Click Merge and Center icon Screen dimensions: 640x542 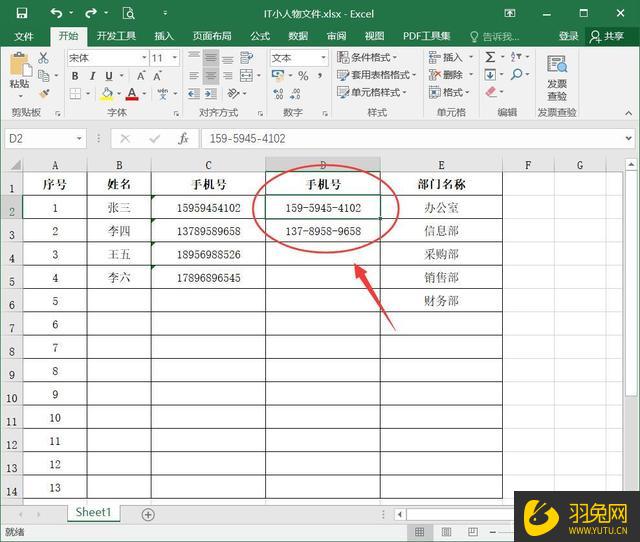246,76
